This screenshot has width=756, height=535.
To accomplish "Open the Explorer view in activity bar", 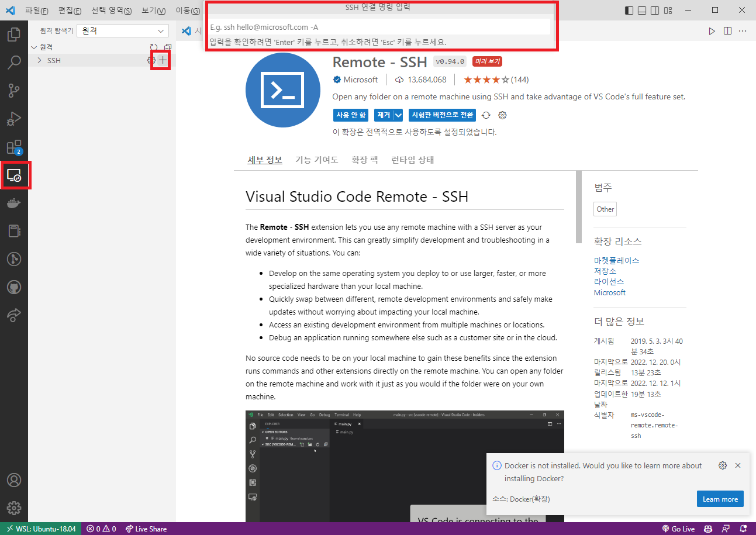I will coord(13,34).
